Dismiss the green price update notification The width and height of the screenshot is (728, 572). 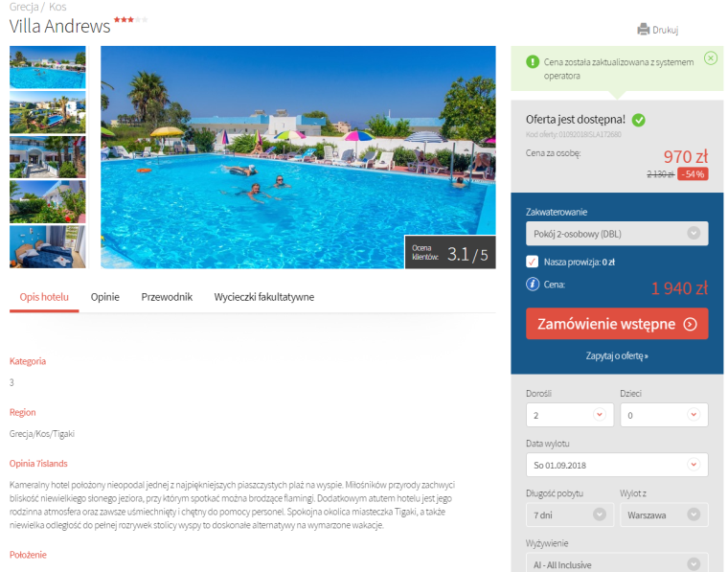711,58
